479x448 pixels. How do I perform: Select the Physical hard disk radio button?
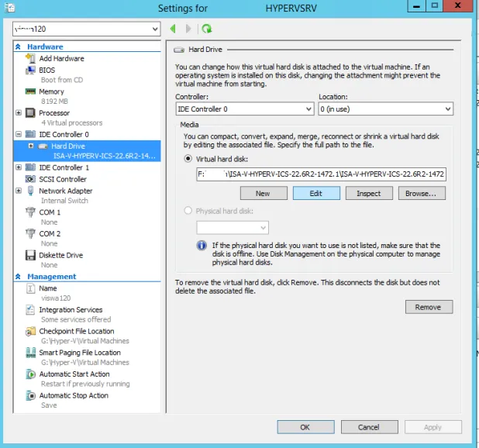[x=188, y=210]
